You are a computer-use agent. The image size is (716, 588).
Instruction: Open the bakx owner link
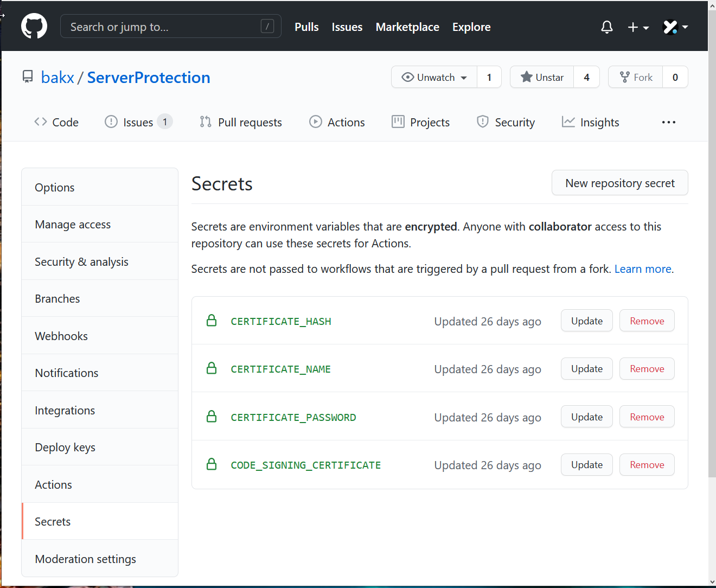[57, 78]
